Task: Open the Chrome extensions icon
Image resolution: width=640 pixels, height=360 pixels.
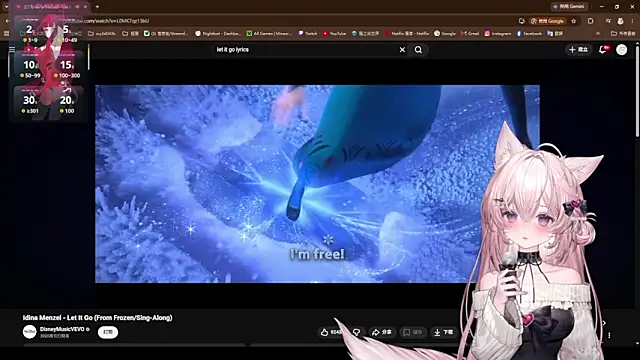Action: click(591, 21)
